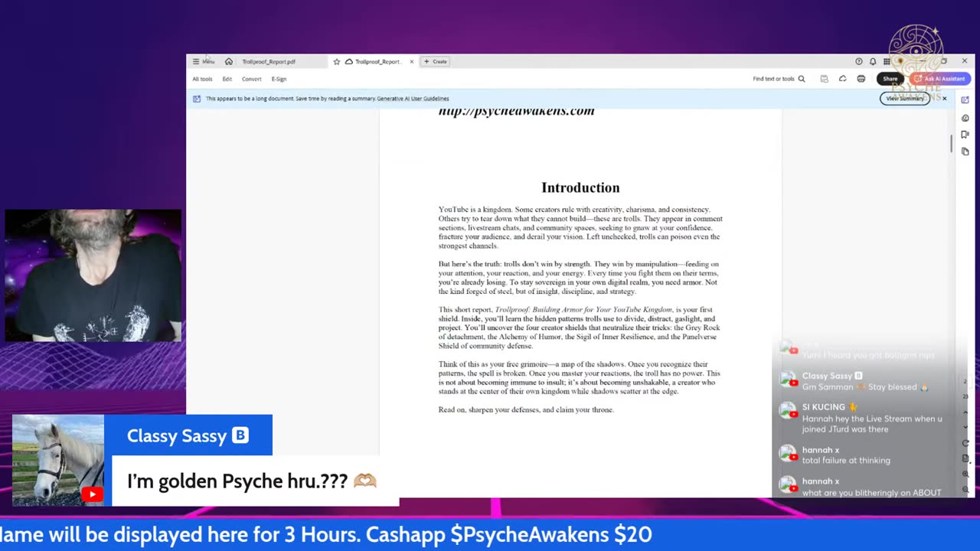
Task: Click the paragraph starting 'Think of this as'
Action: 579,377
